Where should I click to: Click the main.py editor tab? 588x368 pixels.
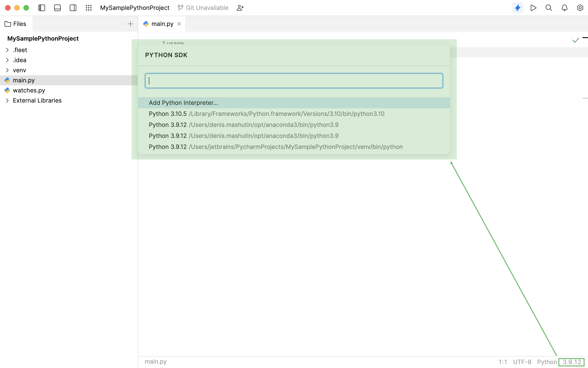[162, 24]
